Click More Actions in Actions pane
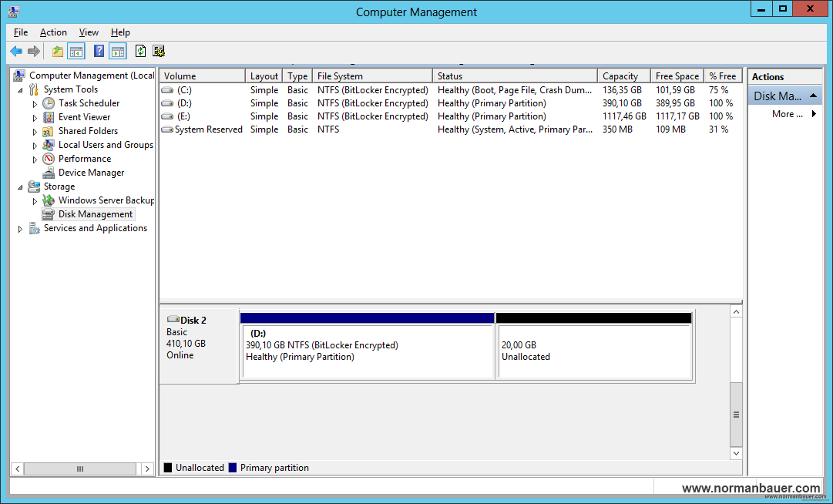This screenshot has width=833, height=504. click(787, 114)
